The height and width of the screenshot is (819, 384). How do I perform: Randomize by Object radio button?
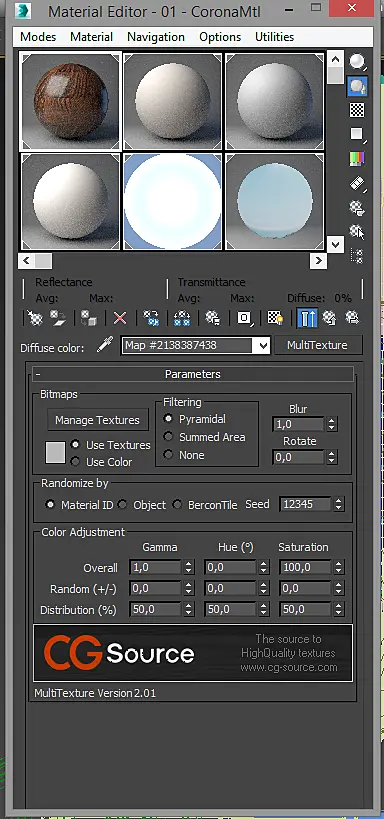click(x=122, y=505)
